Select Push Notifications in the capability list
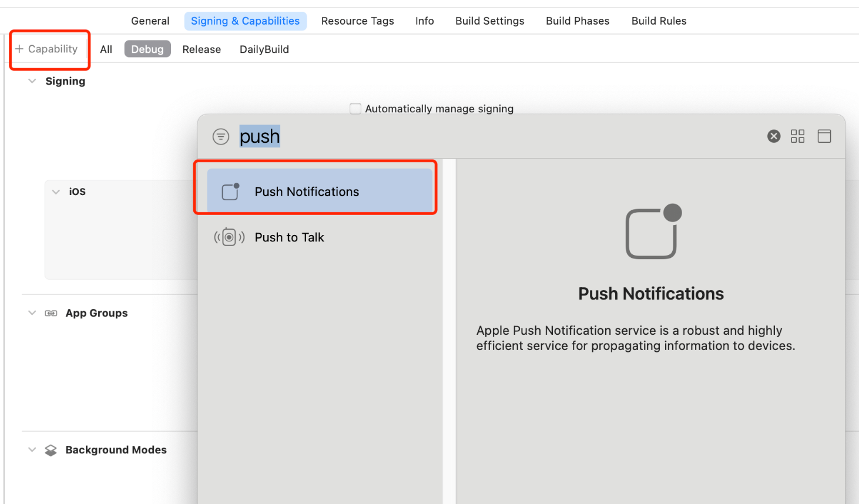859x504 pixels. 320,191
